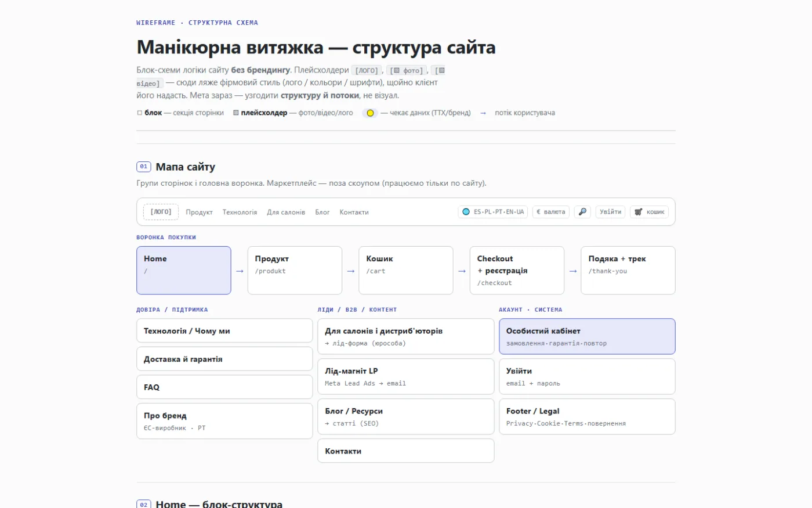Click the 01 section number badge
The image size is (812, 508).
[144, 167]
